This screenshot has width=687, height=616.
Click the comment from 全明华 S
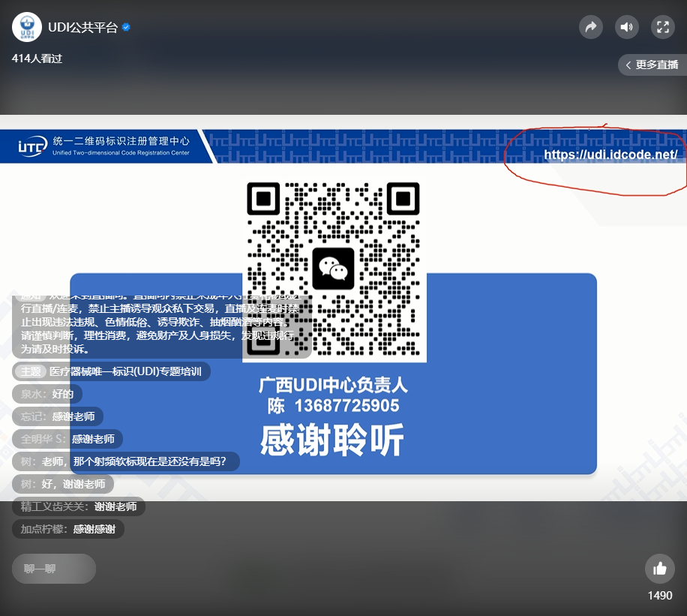click(67, 439)
